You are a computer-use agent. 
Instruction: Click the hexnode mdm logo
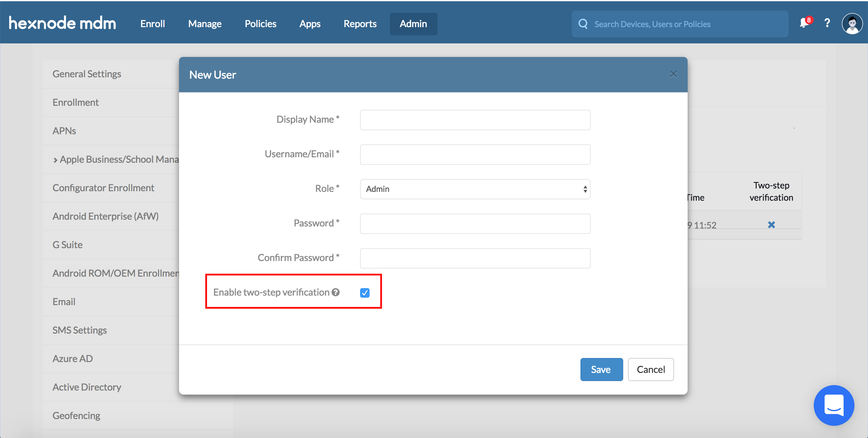[x=62, y=23]
